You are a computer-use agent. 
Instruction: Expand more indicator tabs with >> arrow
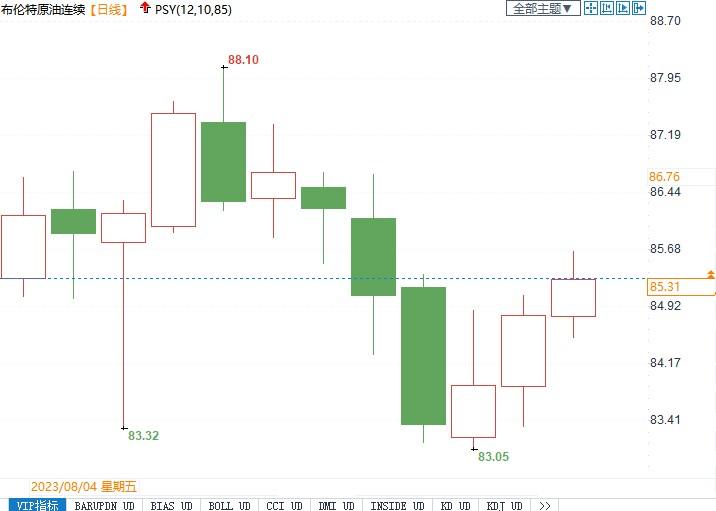545,505
